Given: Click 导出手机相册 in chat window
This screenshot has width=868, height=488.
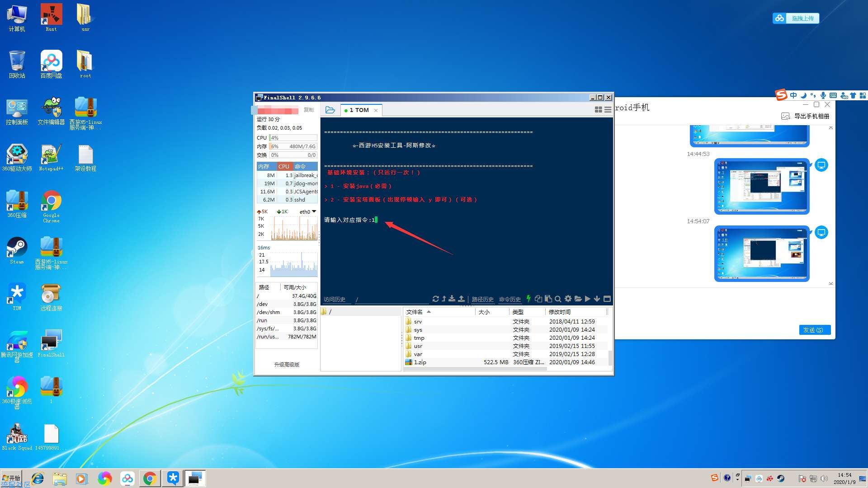Looking at the screenshot, I should [x=806, y=116].
